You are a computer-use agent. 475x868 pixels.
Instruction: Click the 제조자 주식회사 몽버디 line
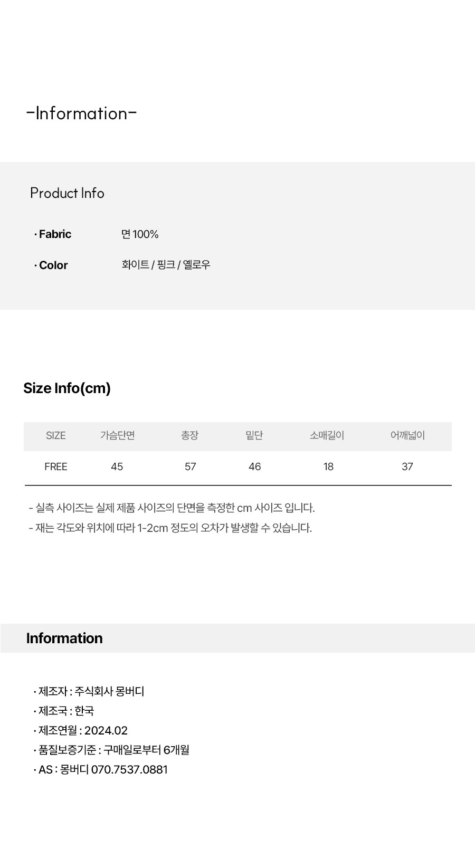tap(89, 692)
